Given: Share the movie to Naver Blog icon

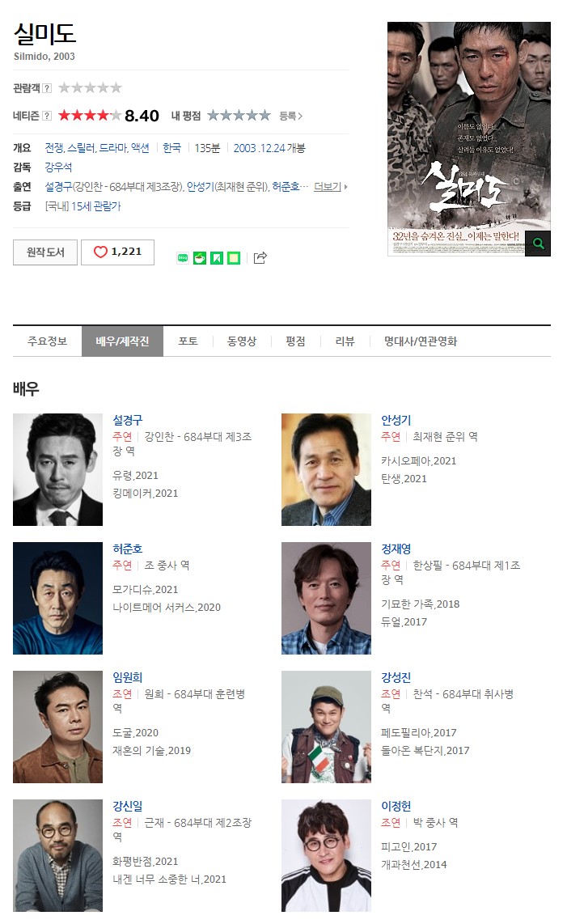Looking at the screenshot, I should [x=183, y=258].
